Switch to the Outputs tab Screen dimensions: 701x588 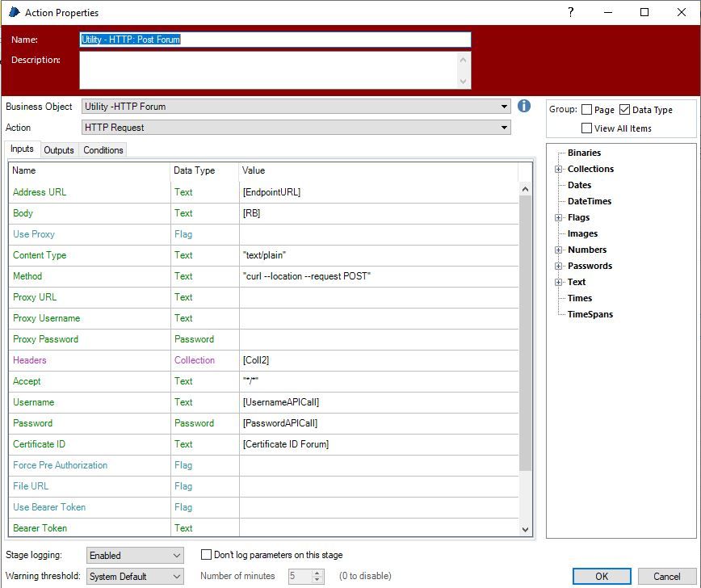pyautogui.click(x=59, y=150)
